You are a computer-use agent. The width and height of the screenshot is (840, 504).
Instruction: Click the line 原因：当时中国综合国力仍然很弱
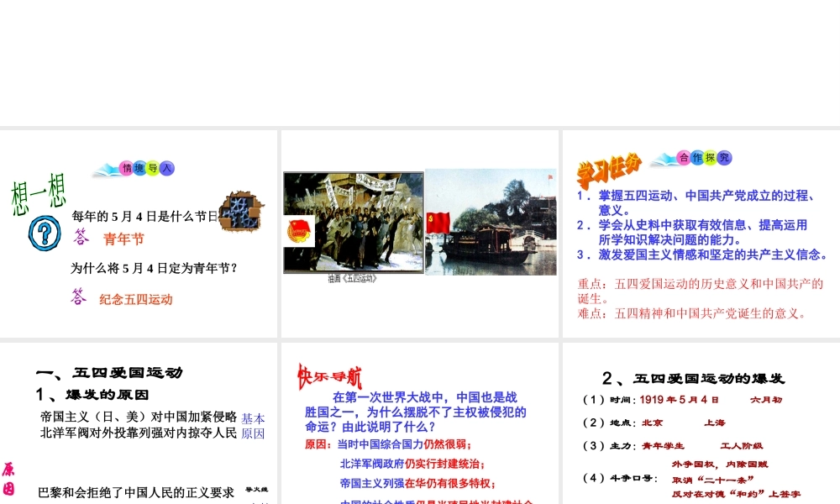point(388,444)
